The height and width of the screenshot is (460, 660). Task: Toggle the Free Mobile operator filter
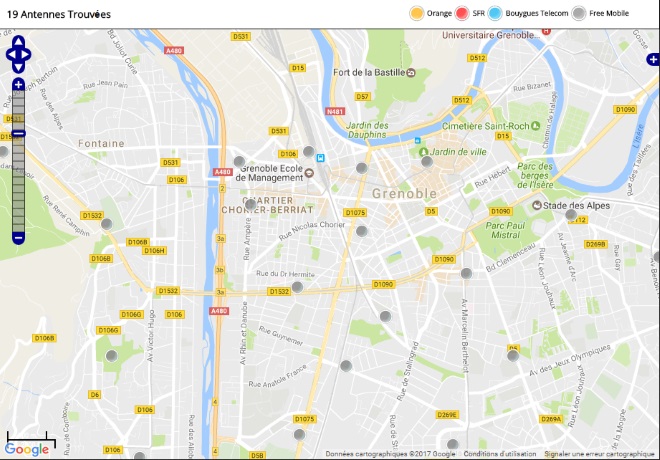coord(579,13)
